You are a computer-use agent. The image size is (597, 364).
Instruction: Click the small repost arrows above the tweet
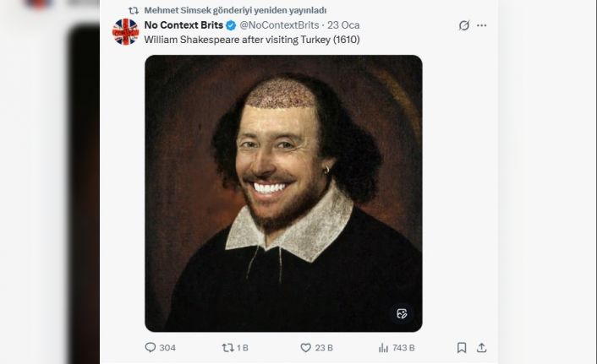click(x=133, y=10)
